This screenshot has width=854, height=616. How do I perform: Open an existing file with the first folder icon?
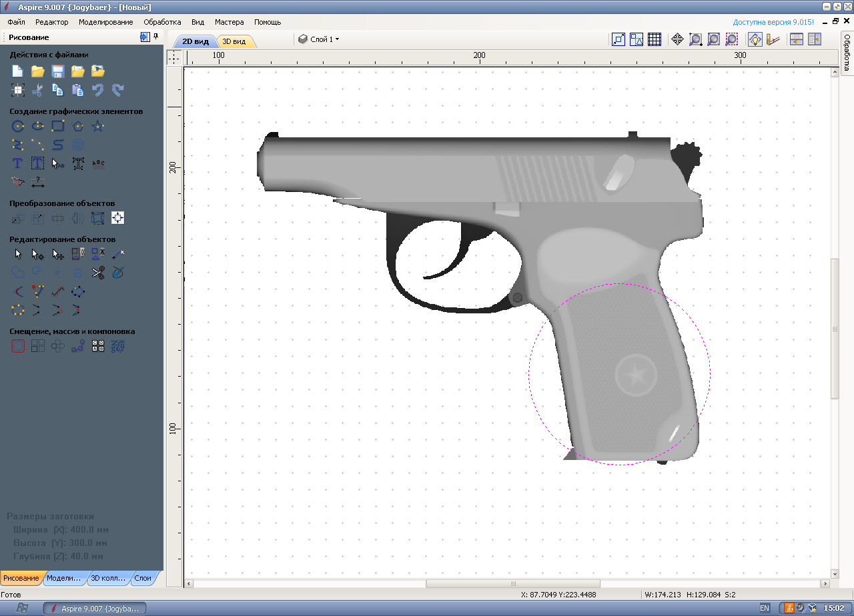tap(38, 71)
